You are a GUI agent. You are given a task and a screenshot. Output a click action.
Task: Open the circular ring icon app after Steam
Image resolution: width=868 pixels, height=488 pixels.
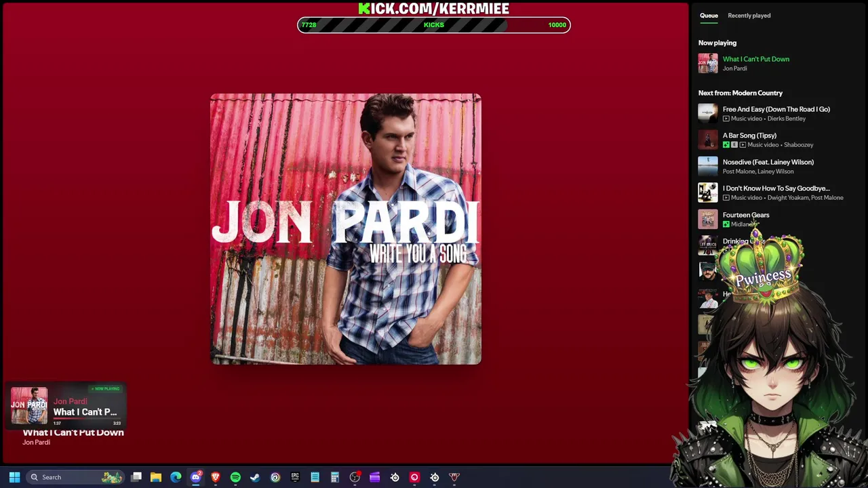tap(275, 477)
